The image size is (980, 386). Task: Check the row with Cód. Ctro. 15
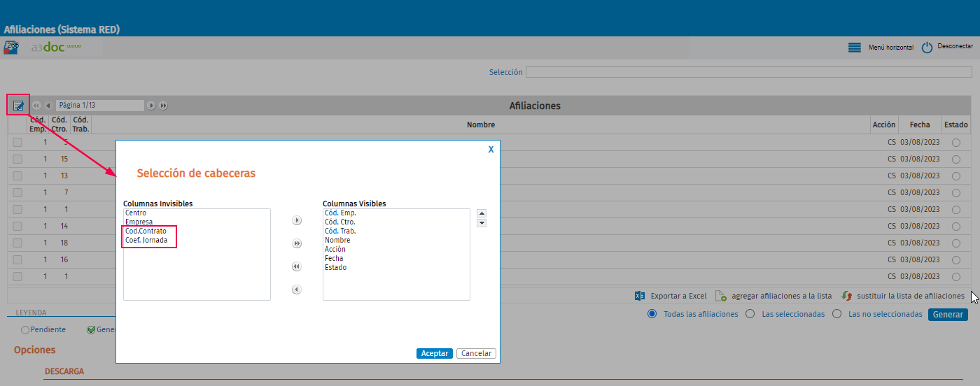(x=17, y=159)
